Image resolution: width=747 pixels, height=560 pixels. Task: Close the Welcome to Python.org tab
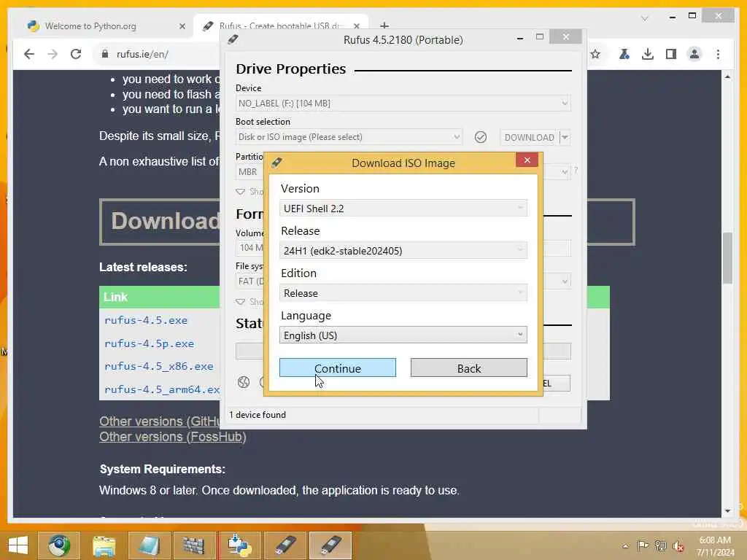tap(182, 26)
